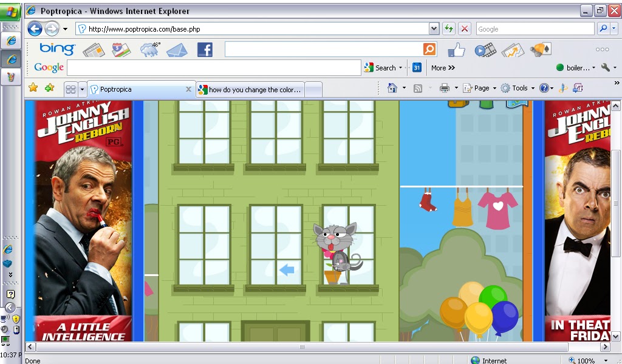Click the Windows Start button

click(x=11, y=12)
